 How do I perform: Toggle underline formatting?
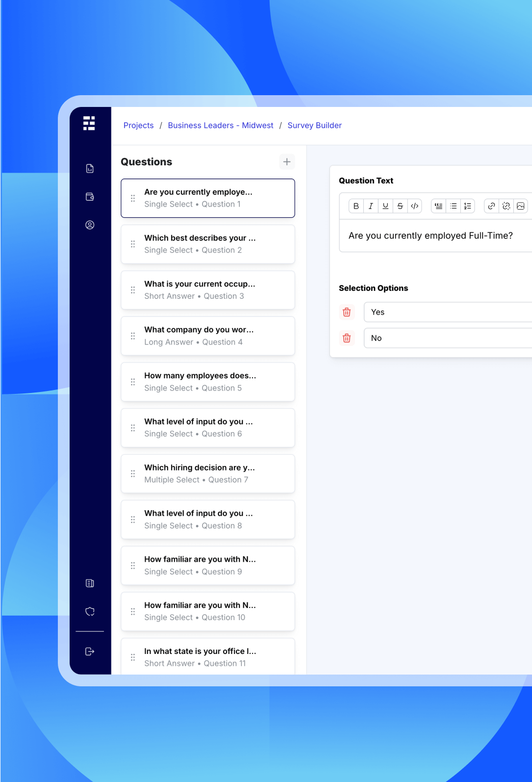point(385,206)
